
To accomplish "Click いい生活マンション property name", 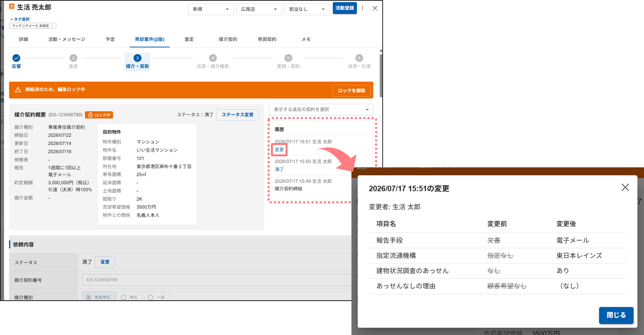I will 157,150.
